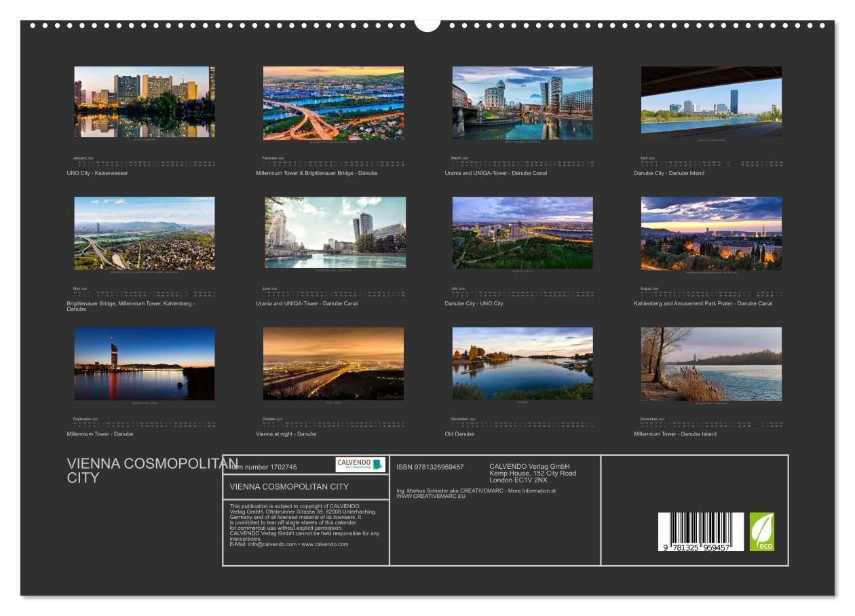
Task: Open the August Prater sunset photo
Action: [x=711, y=233]
